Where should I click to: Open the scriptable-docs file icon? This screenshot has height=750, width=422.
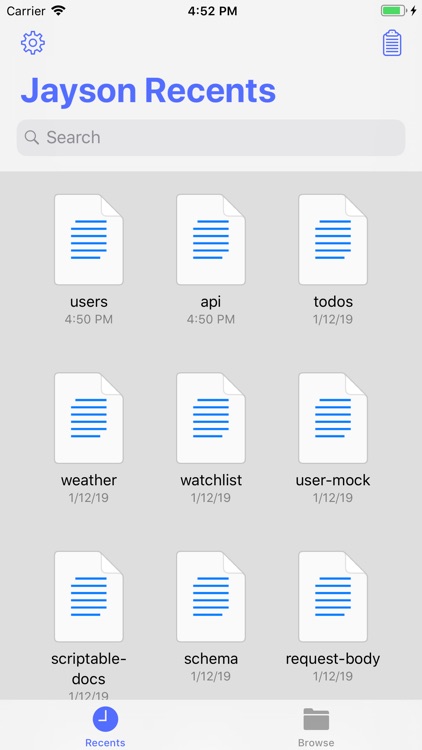pos(89,596)
